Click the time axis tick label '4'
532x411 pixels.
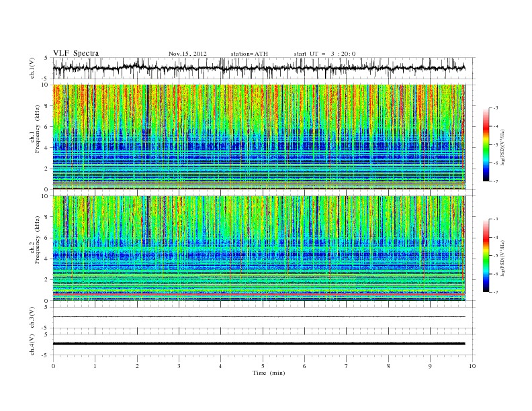(220, 366)
